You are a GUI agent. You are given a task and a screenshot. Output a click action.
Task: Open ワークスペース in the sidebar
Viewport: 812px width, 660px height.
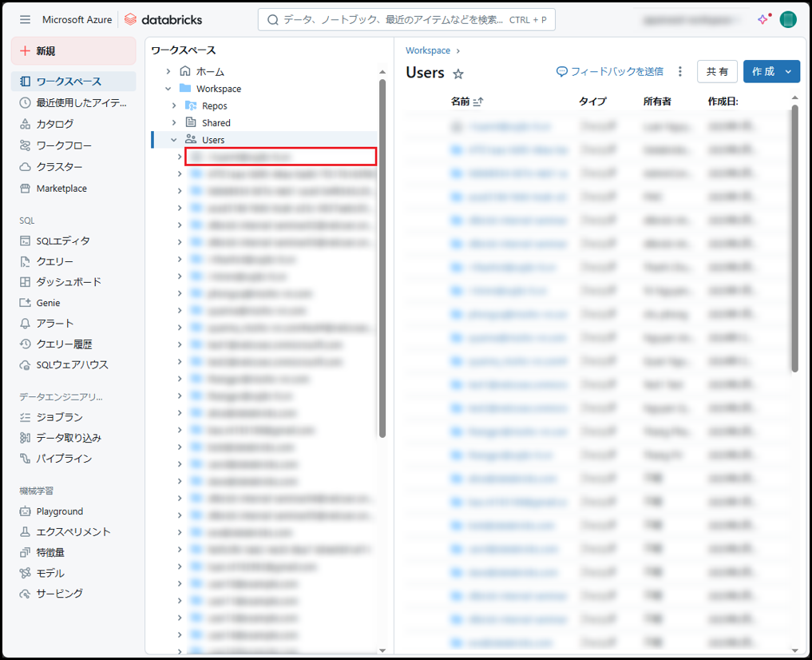(73, 82)
